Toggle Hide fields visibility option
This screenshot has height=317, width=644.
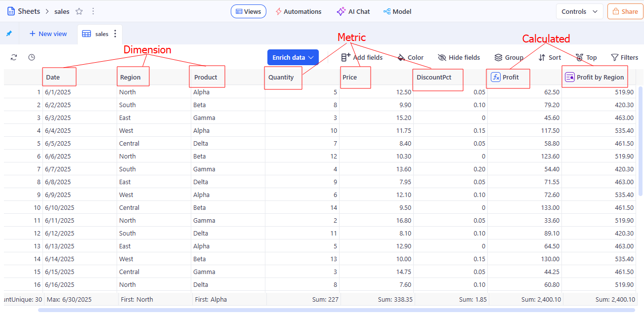(459, 57)
